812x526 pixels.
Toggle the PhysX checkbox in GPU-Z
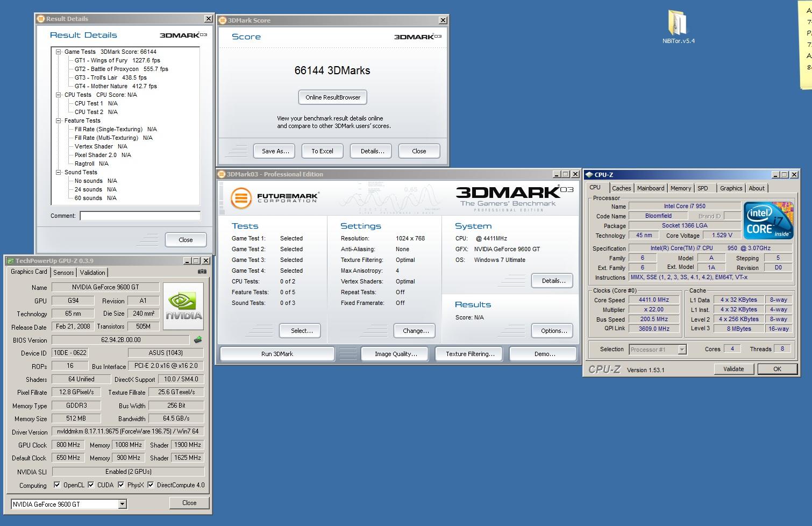click(121, 485)
